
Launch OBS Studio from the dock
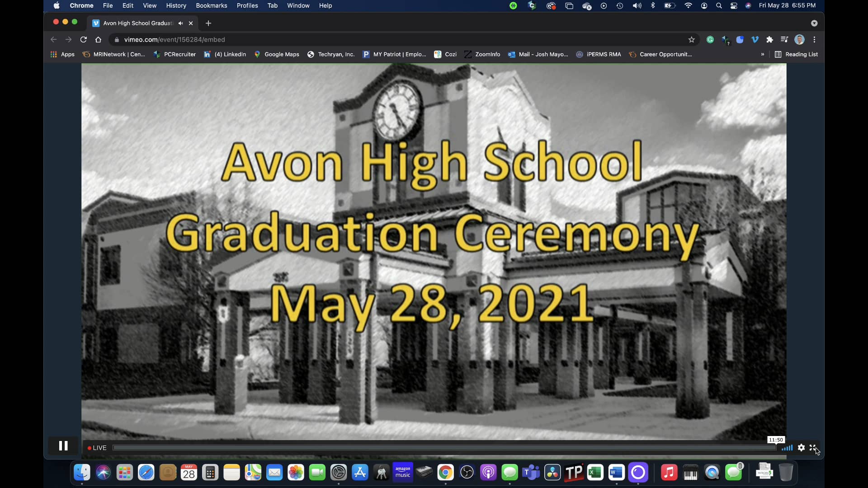[466, 472]
